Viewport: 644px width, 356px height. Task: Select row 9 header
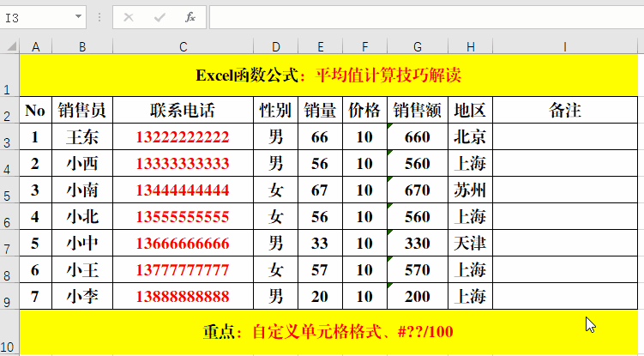pyautogui.click(x=9, y=296)
